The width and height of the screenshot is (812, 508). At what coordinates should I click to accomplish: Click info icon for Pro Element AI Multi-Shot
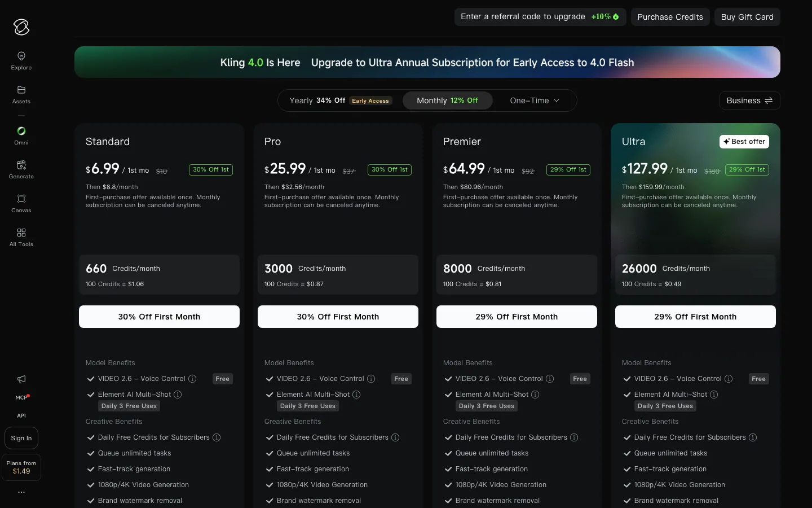(356, 395)
